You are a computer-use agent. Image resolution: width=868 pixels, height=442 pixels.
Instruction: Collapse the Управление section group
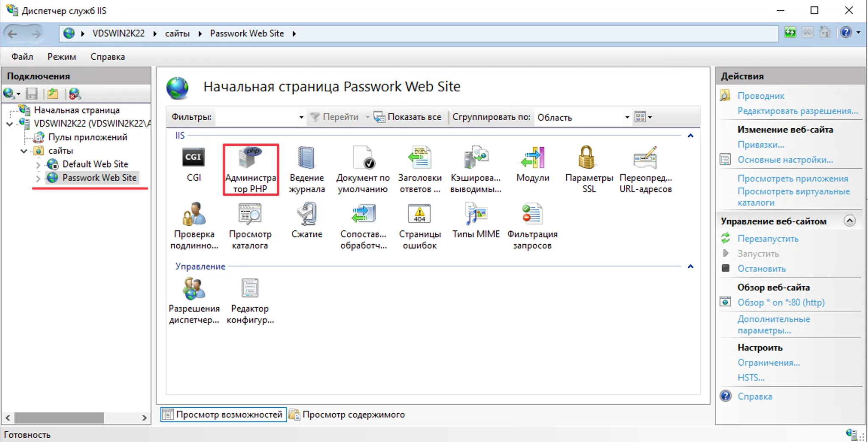(x=690, y=266)
